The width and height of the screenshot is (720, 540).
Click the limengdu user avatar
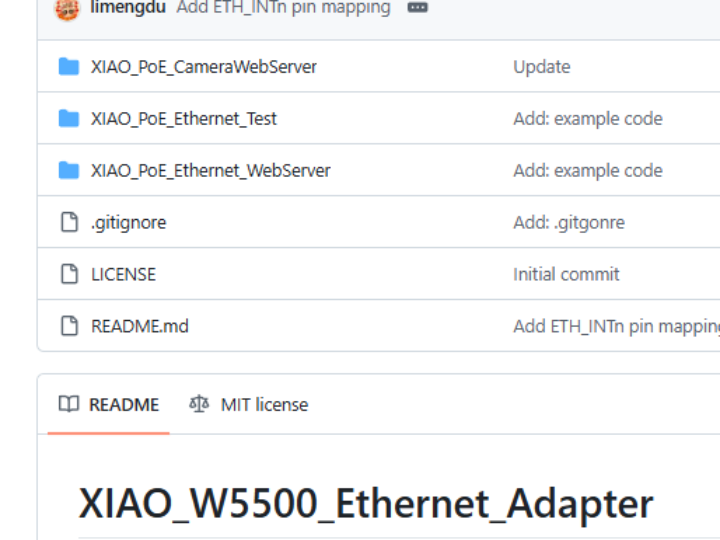tap(67, 8)
